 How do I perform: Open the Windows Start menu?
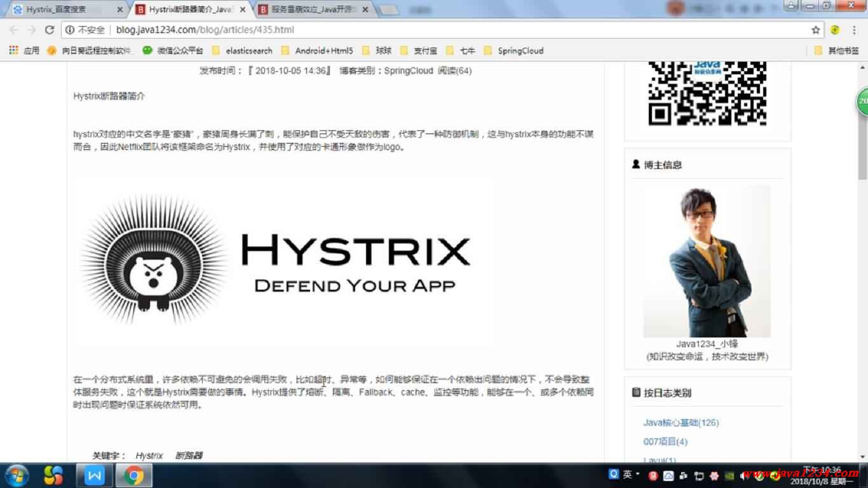17,475
